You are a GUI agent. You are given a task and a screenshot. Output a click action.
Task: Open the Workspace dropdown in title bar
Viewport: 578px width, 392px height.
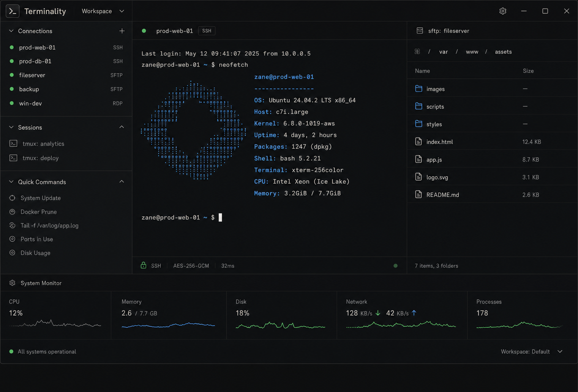click(103, 11)
